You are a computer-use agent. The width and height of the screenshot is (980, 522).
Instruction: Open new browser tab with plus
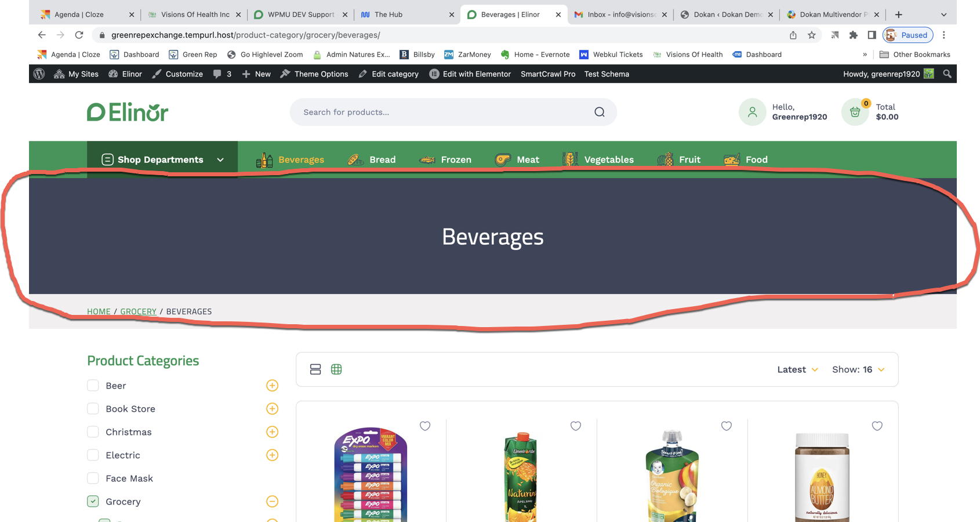[899, 14]
